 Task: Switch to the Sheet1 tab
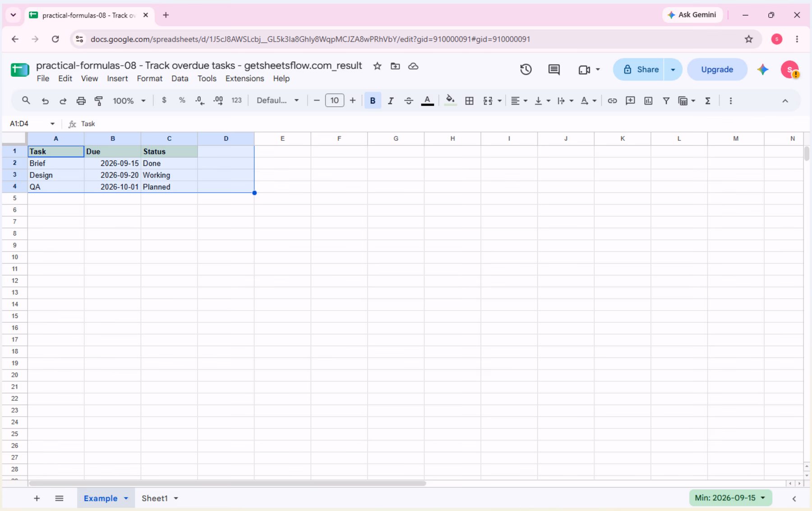pos(155,498)
